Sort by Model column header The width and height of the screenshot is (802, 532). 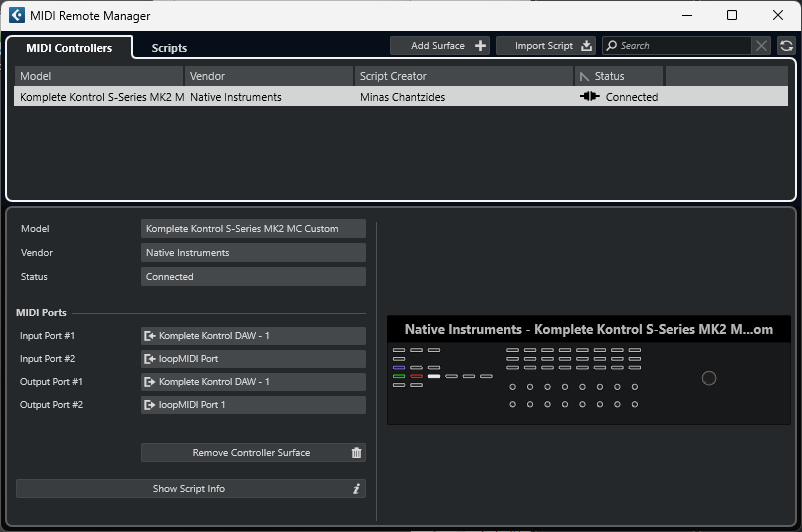(99, 76)
